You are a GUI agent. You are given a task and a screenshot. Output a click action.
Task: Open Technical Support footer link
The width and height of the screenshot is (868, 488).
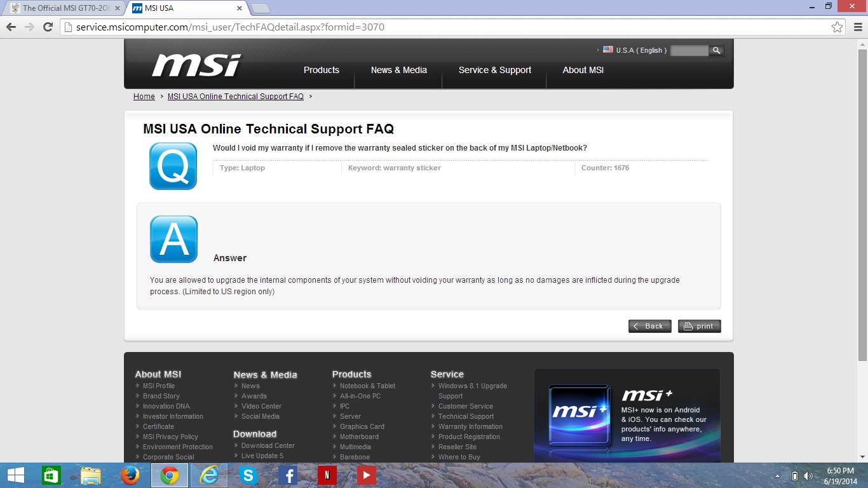coord(466,416)
